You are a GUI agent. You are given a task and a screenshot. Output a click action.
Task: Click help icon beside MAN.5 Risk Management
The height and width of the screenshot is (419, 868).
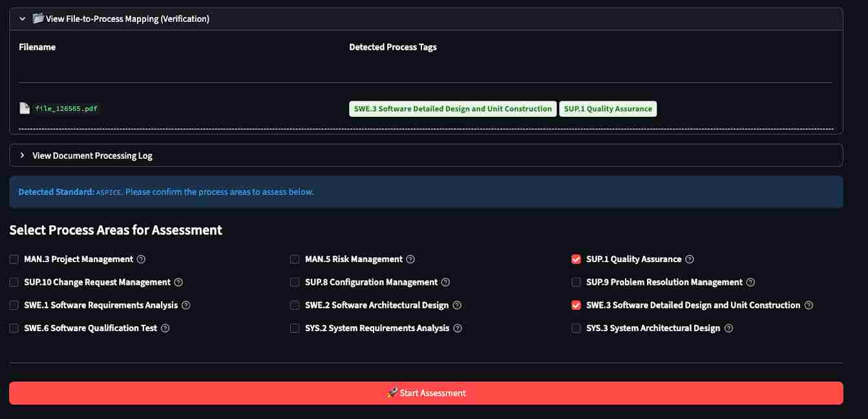tap(410, 260)
